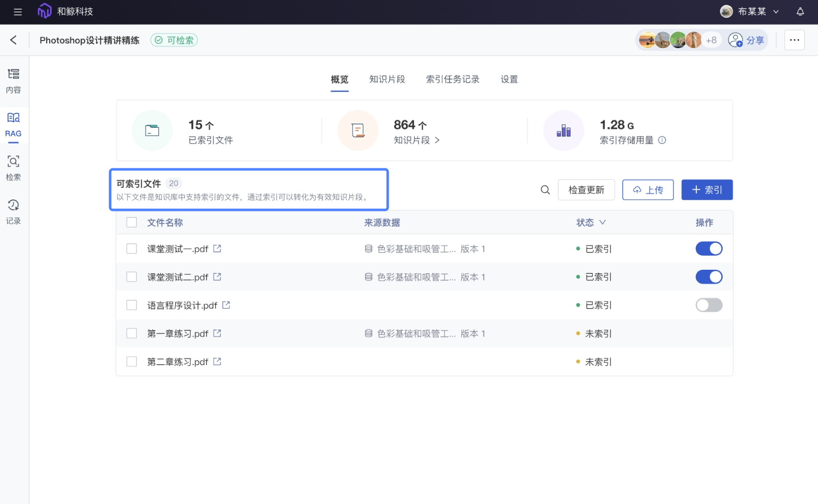Check the checkbox for 第一章练习.pdf
818x504 pixels.
[131, 333]
